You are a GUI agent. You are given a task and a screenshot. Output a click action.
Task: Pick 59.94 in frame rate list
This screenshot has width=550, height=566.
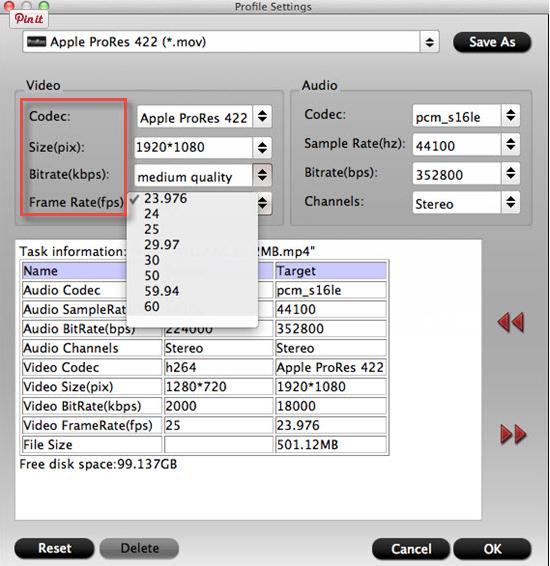192,291
